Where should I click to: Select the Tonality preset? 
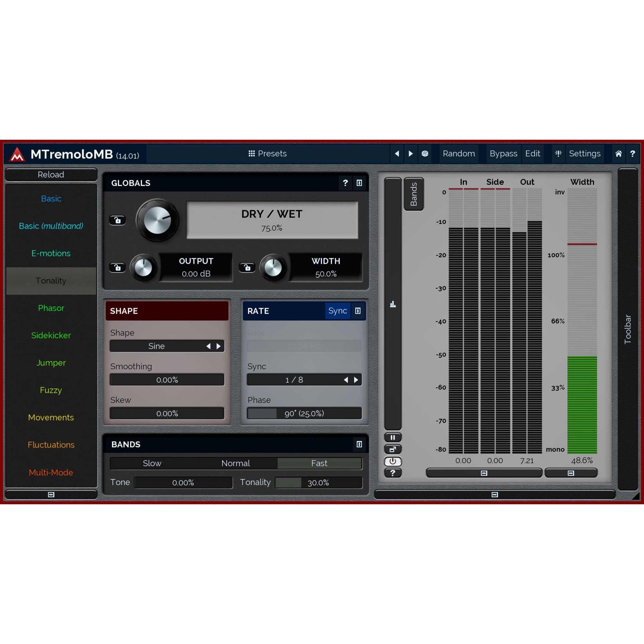click(51, 281)
